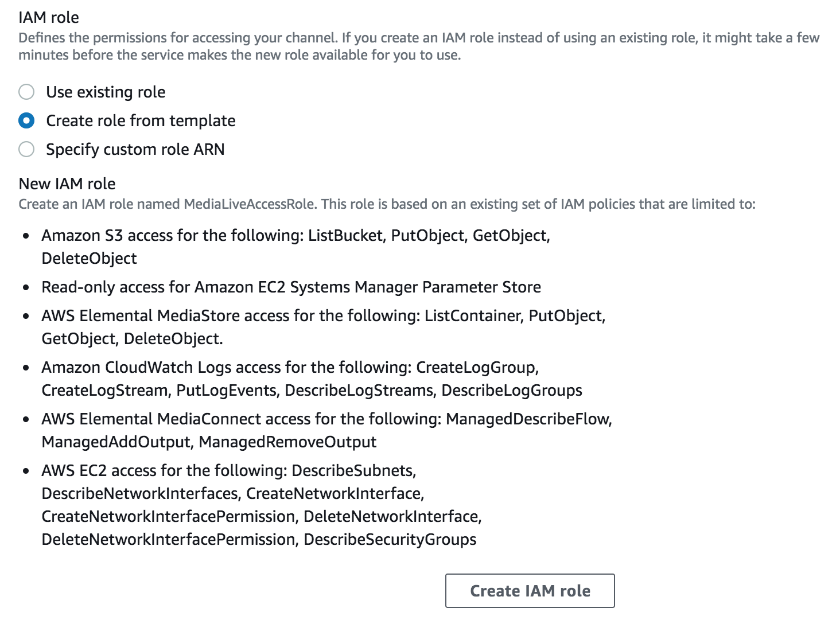Click the DescribeLogGroups permission text

coord(512,391)
